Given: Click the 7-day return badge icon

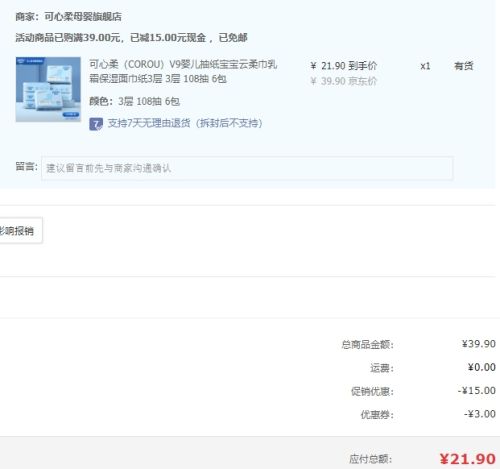Looking at the screenshot, I should point(96,124).
